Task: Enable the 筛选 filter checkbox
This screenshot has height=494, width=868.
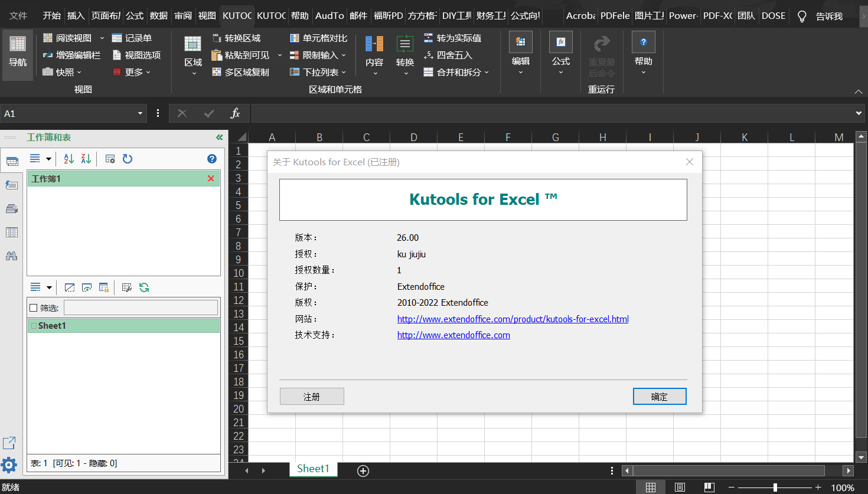Action: tap(34, 308)
